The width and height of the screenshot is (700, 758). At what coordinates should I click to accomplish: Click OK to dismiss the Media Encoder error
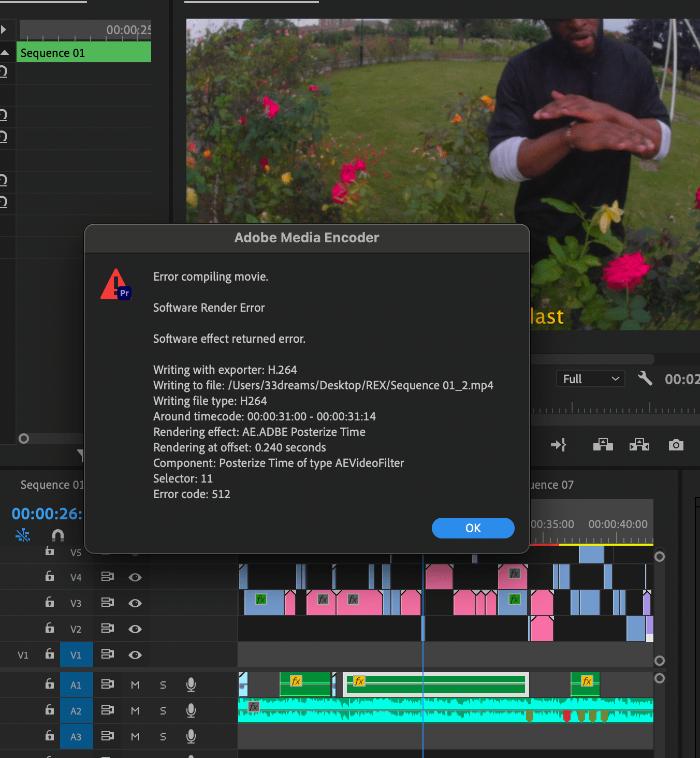(473, 528)
